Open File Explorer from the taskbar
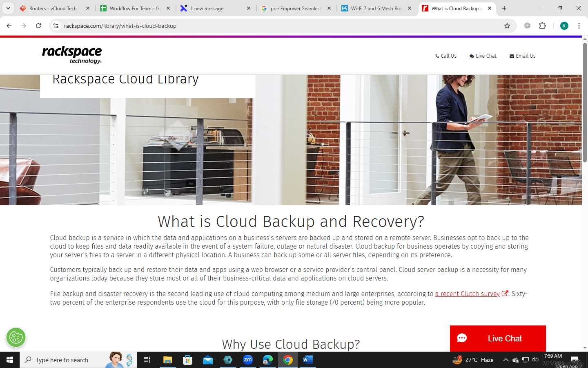 167,360
